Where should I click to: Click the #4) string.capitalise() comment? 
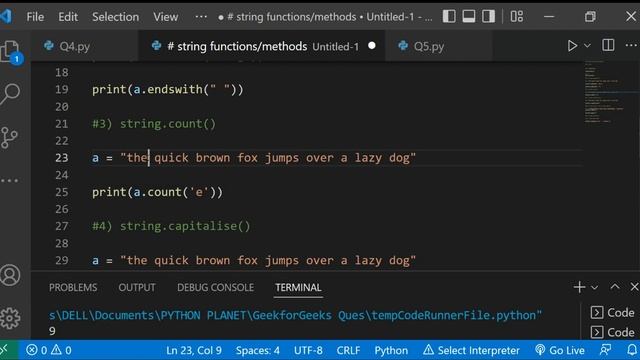pos(171,226)
